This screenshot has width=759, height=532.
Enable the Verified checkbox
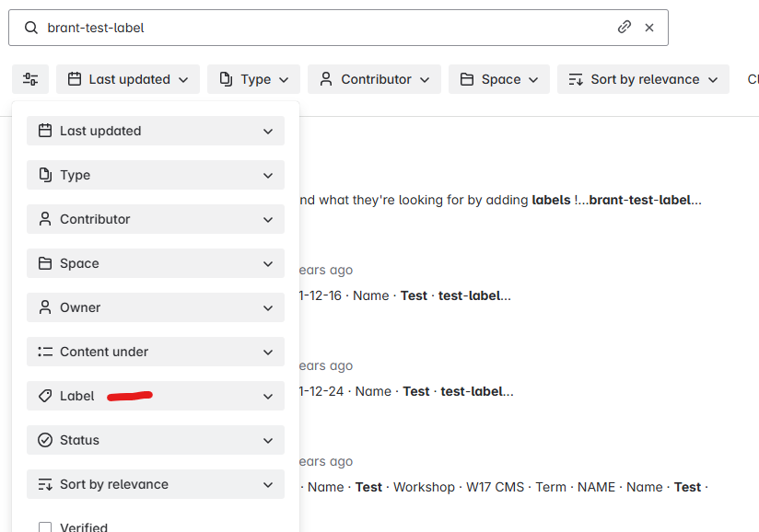point(45,526)
